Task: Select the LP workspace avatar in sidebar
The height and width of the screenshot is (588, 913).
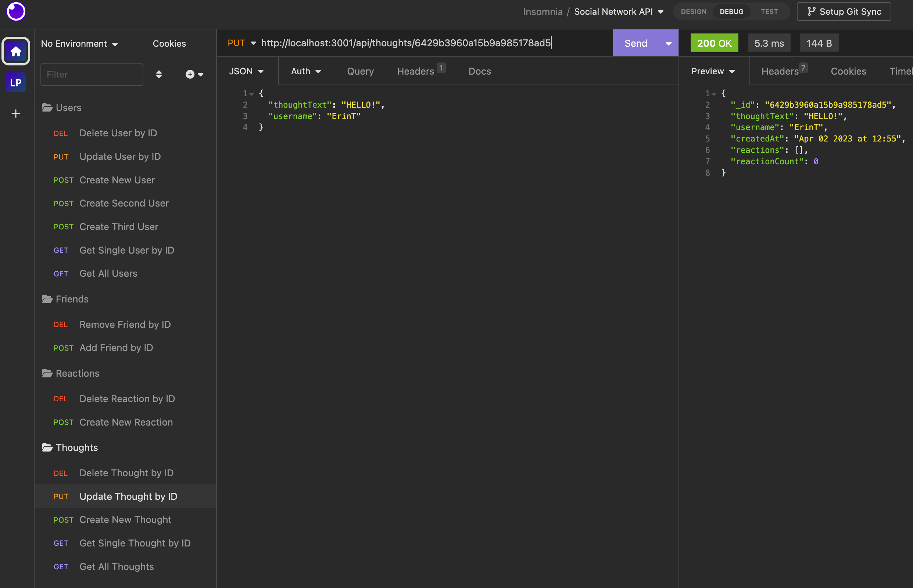Action: (x=16, y=82)
